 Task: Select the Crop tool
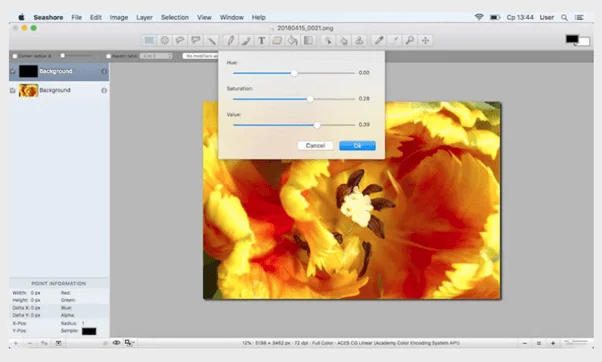pos(394,40)
